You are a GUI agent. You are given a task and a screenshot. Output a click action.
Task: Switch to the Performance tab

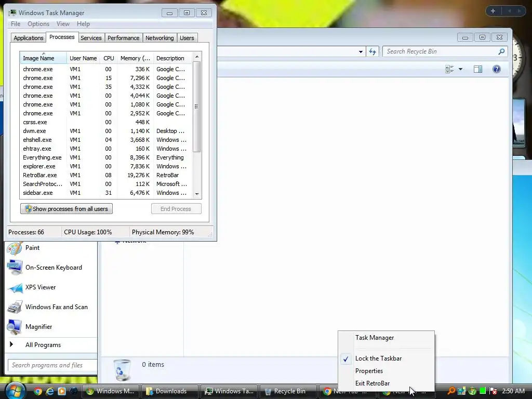click(124, 38)
